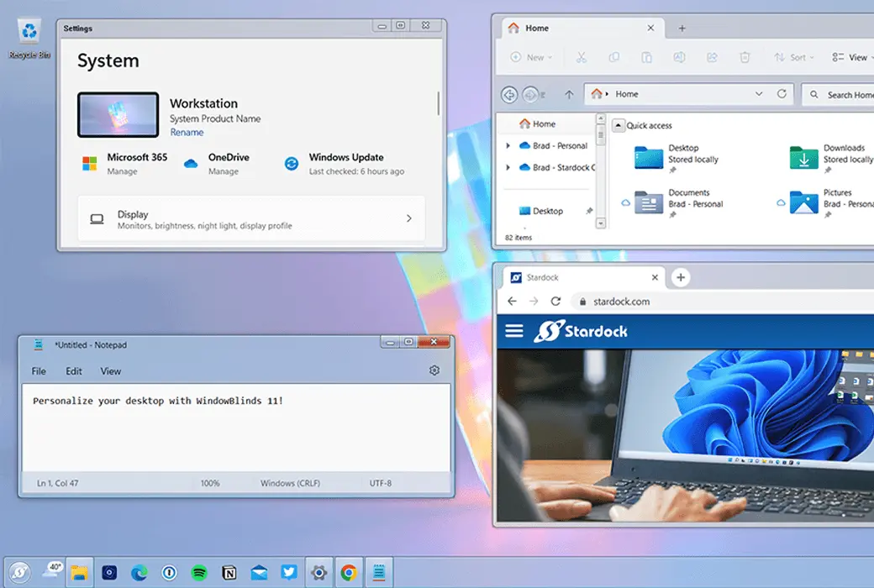Go back in File Explorer navigation

509,95
